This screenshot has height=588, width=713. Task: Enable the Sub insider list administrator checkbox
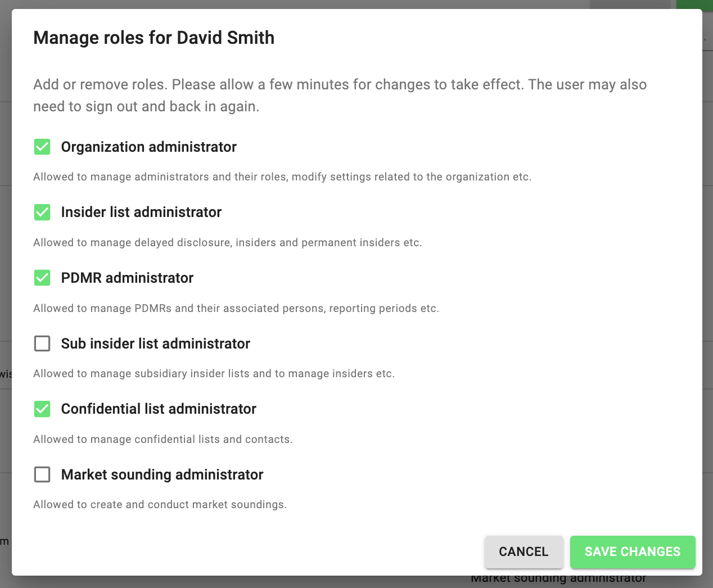coord(42,343)
